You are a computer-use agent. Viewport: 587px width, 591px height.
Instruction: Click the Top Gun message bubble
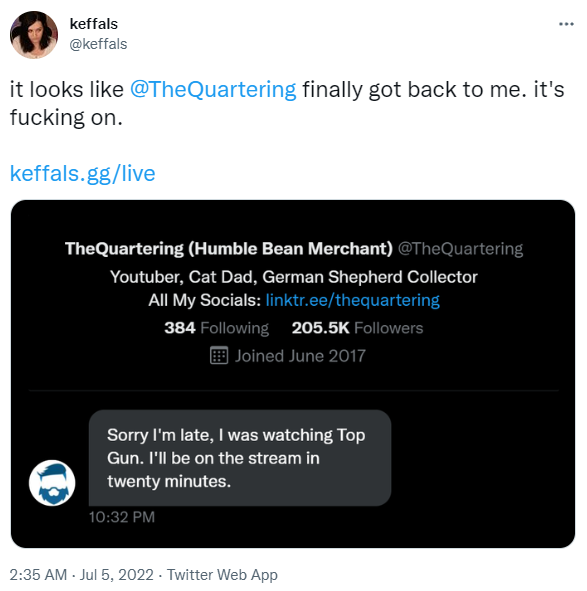240,458
